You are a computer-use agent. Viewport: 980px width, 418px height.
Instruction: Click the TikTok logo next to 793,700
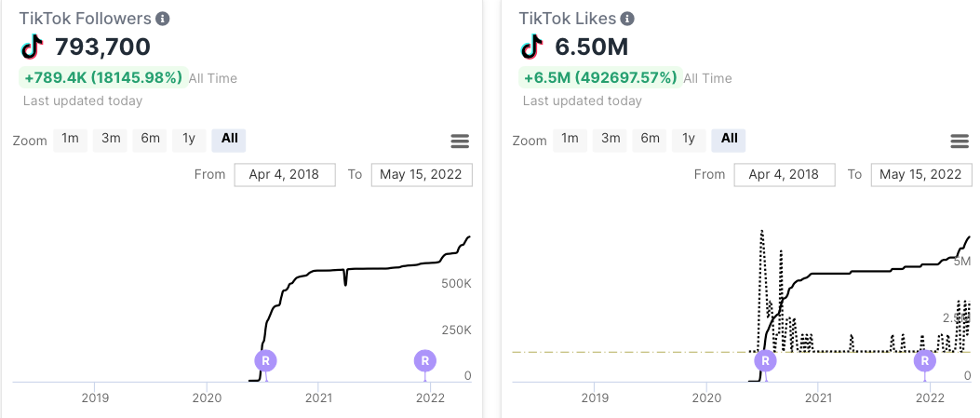coord(33,47)
